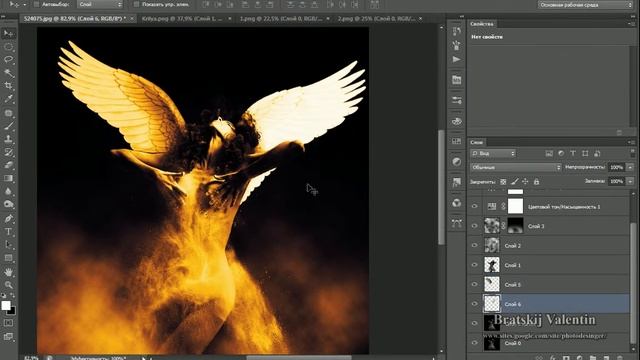This screenshot has height=360, width=640.
Task: Select the Blur tool
Action: pos(8,191)
